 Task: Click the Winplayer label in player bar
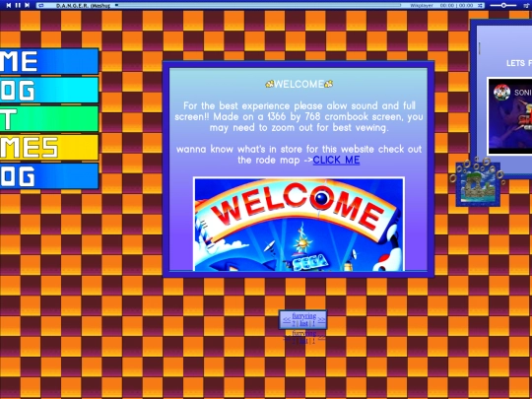pos(421,6)
